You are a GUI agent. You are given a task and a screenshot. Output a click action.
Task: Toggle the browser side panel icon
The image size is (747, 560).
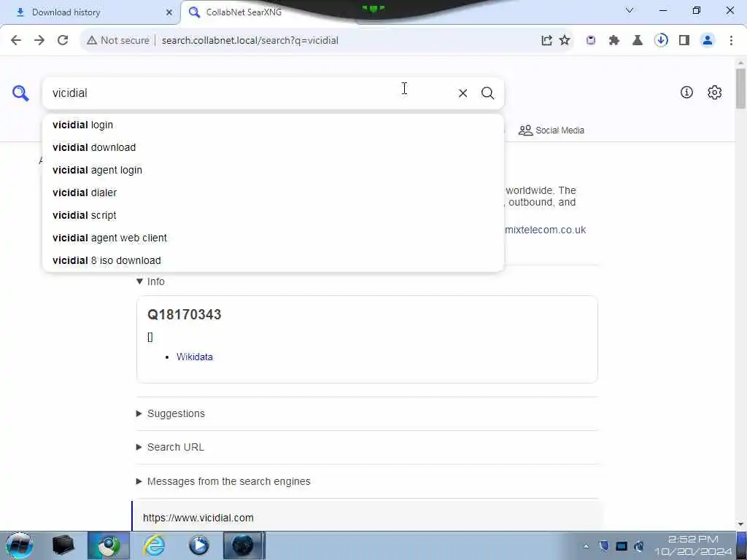point(684,41)
